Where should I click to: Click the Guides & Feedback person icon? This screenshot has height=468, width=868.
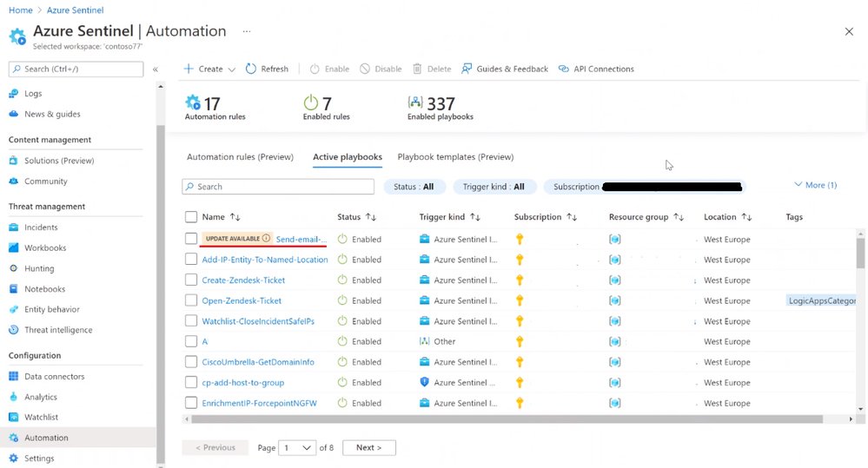(467, 69)
